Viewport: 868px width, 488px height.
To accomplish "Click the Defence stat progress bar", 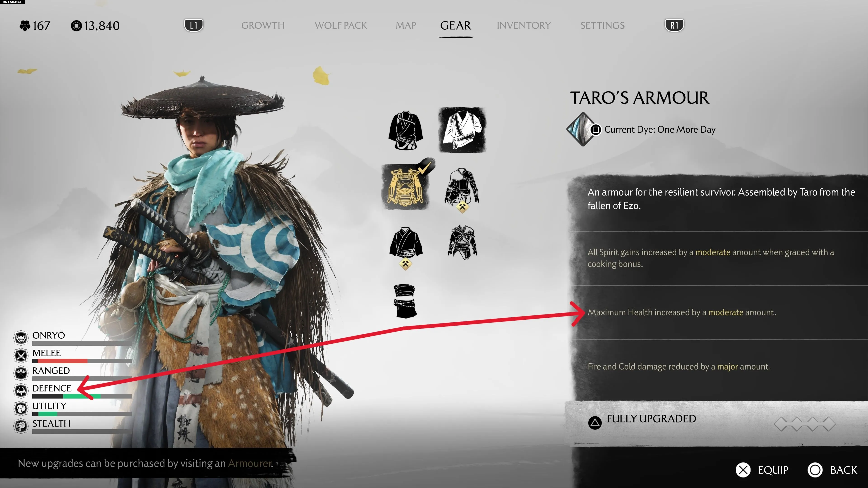I will pos(82,396).
